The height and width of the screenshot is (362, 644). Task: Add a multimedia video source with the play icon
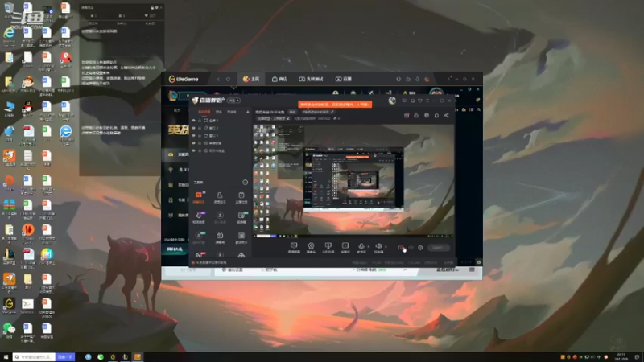[345, 248]
